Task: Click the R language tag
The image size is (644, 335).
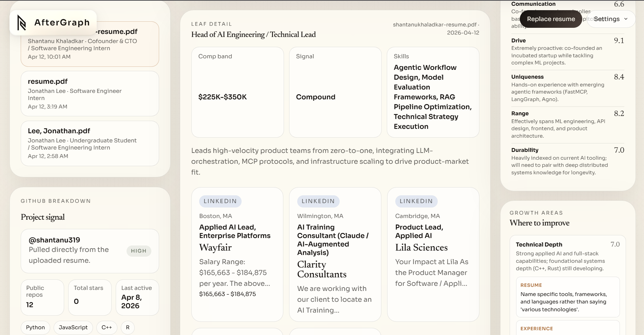Action: (x=128, y=327)
